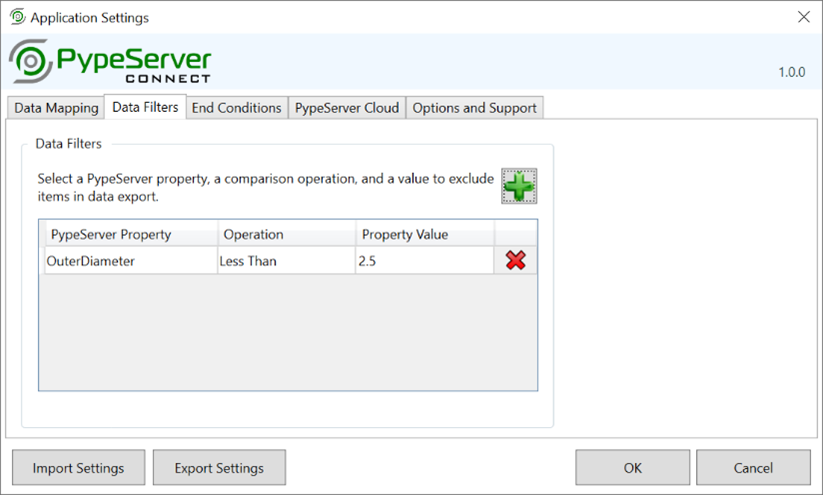The image size is (823, 495).
Task: Click the PypeServer Connect logo
Action: point(110,61)
